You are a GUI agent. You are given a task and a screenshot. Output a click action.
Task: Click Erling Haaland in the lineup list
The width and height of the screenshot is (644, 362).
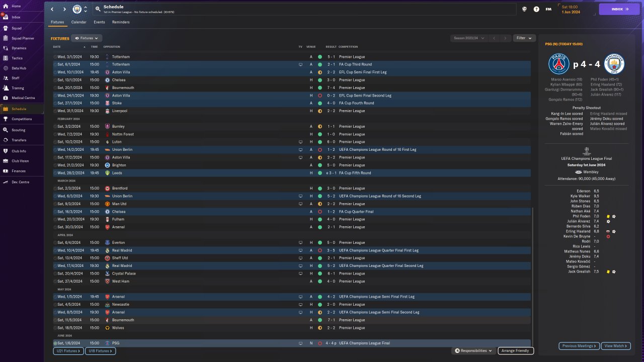pos(577,231)
